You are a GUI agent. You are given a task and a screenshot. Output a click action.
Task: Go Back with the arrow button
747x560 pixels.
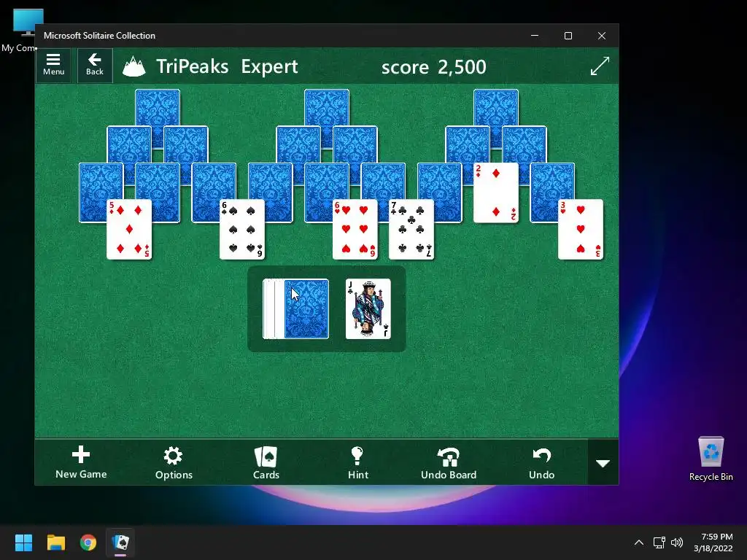coord(95,65)
